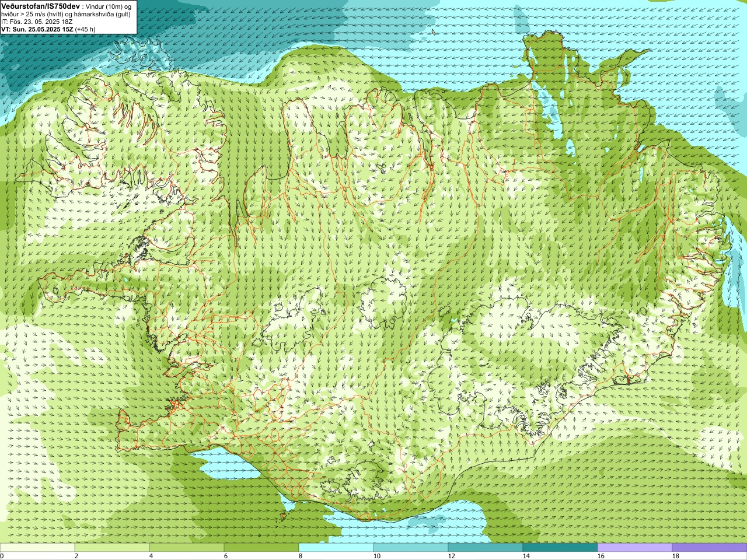Click the "14" tick label on the scale

526,556
